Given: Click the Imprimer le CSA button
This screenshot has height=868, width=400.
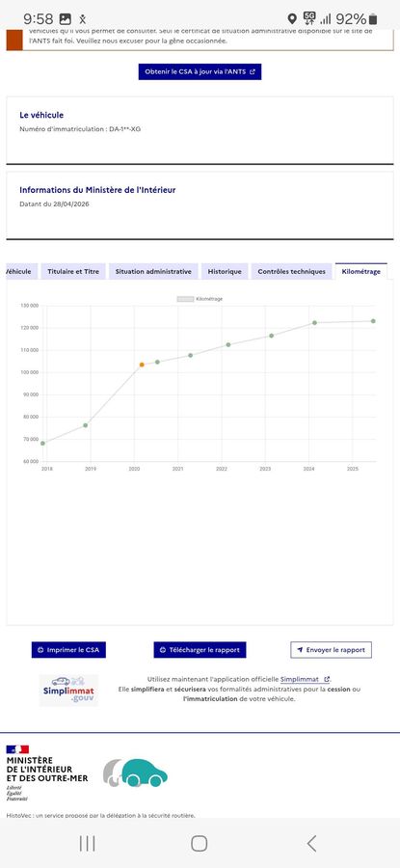Looking at the screenshot, I should (68, 650).
